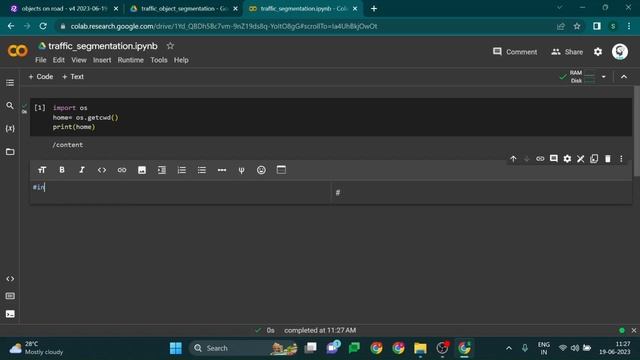Edit the markdown text cell input
The width and height of the screenshot is (640, 360).
point(180,192)
